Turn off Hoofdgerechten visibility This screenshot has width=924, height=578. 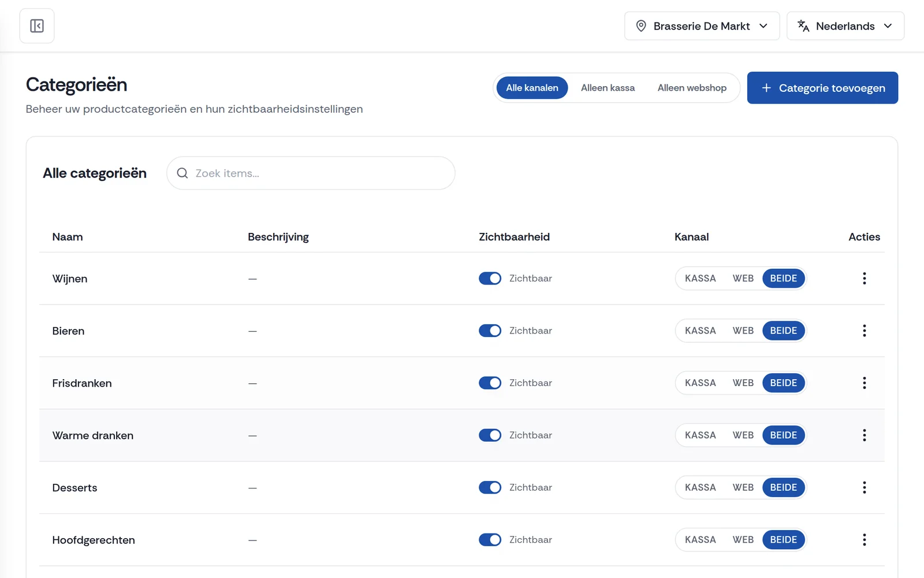pos(490,540)
